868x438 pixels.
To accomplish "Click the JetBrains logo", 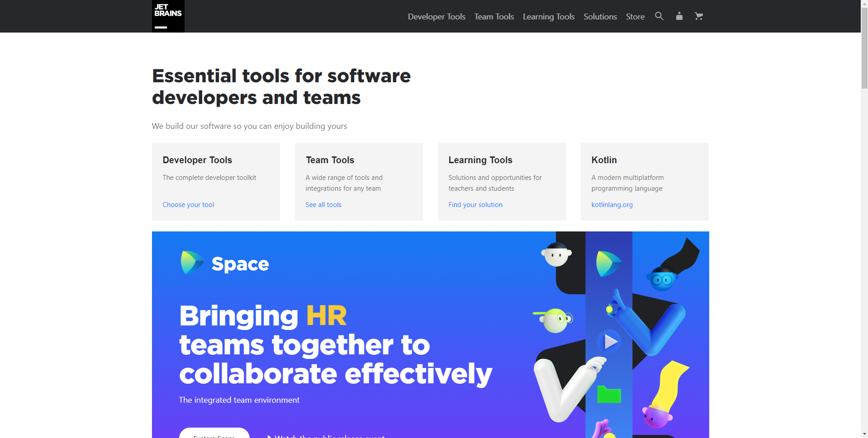I will [x=168, y=16].
